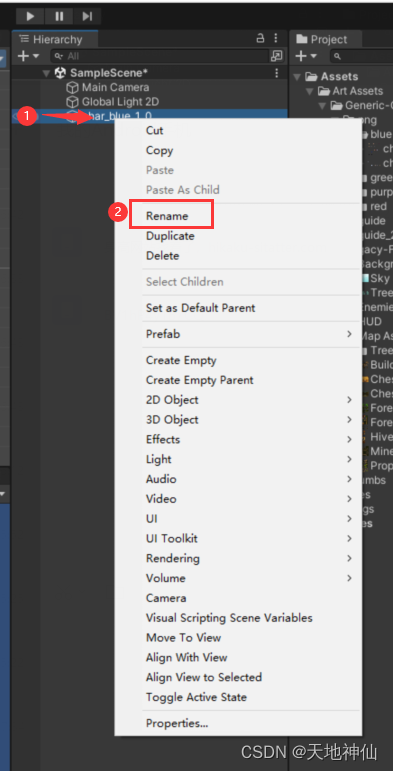Focus the Hierarchy search field
The image size is (393, 771).
159,56
